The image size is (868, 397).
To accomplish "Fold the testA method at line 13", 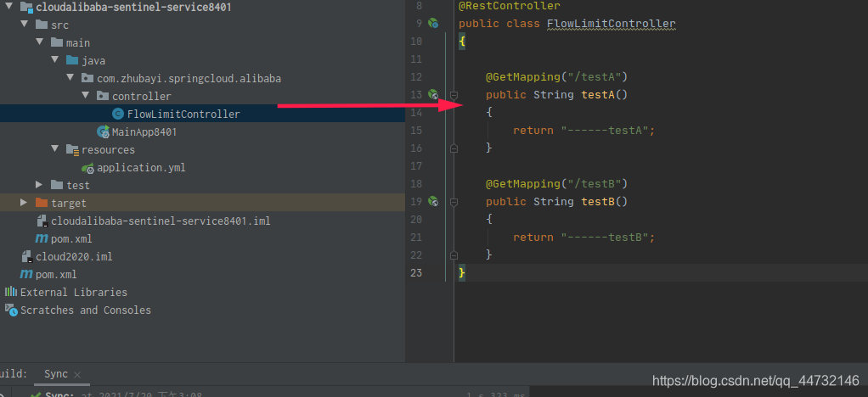I will [x=454, y=95].
